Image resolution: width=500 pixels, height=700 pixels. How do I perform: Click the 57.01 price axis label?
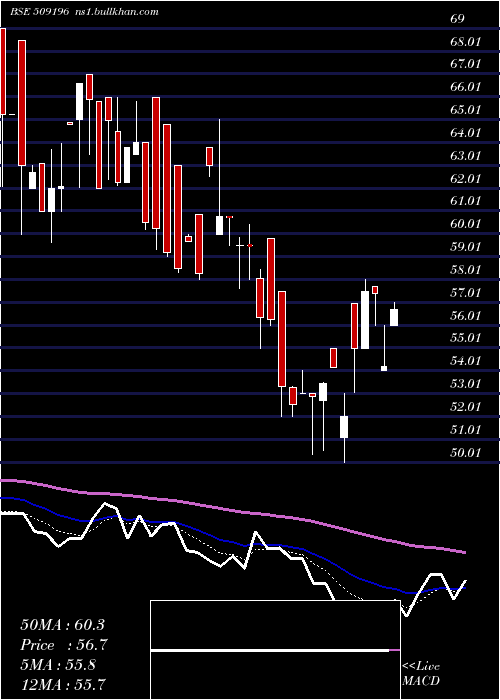pyautogui.click(x=466, y=293)
